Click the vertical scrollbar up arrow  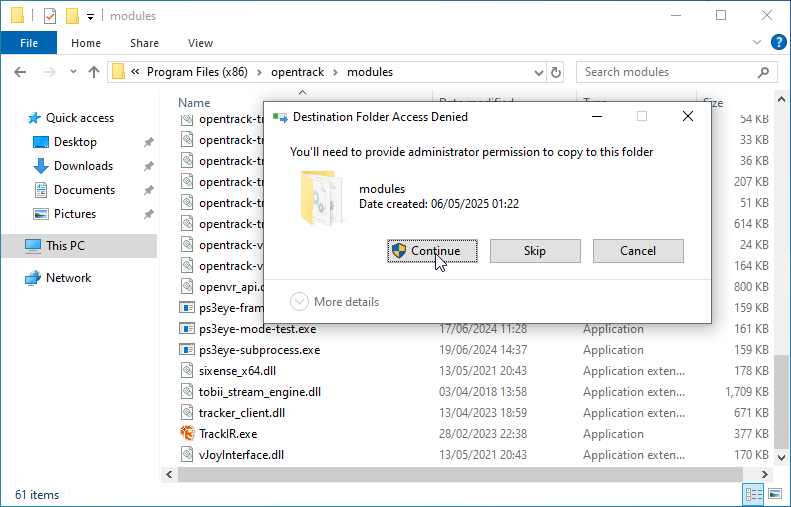[x=781, y=99]
